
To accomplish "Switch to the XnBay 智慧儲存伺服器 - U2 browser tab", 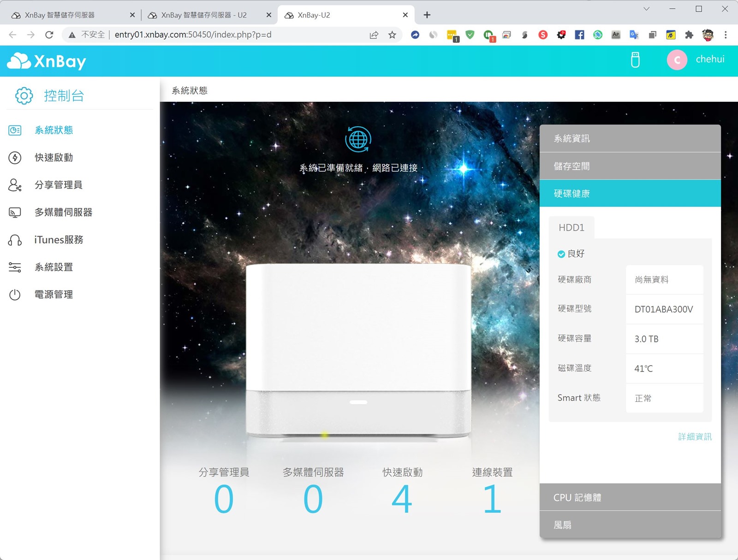I will 203,15.
